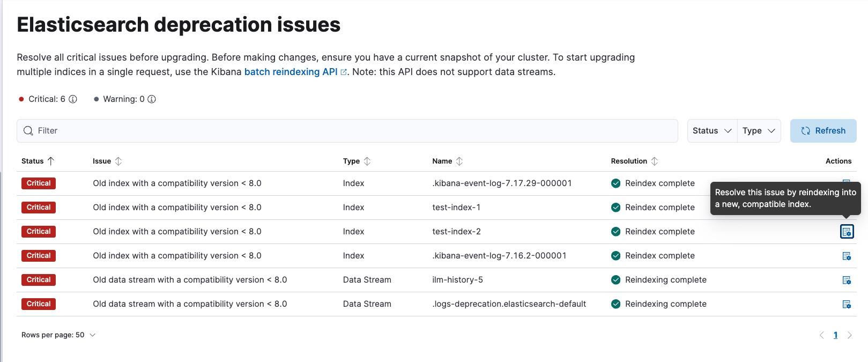Expand the Rows per page selector
This screenshot has width=868, height=362.
pos(58,335)
